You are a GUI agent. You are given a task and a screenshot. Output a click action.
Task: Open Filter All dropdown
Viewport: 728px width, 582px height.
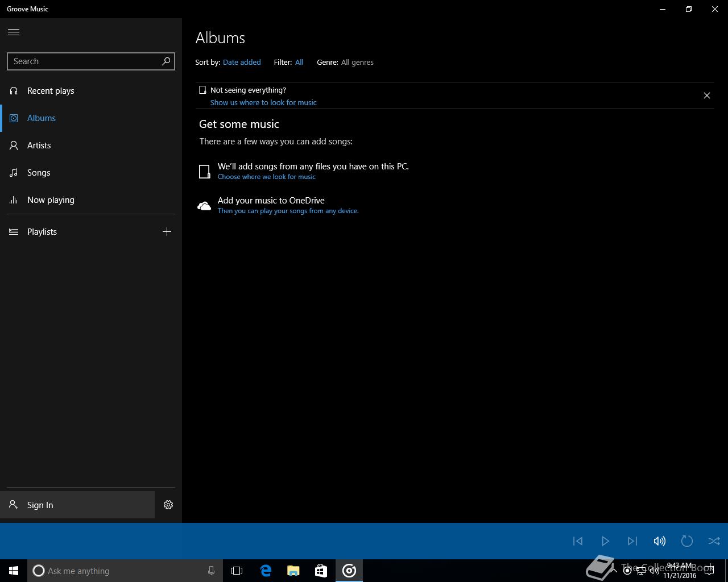click(x=299, y=63)
